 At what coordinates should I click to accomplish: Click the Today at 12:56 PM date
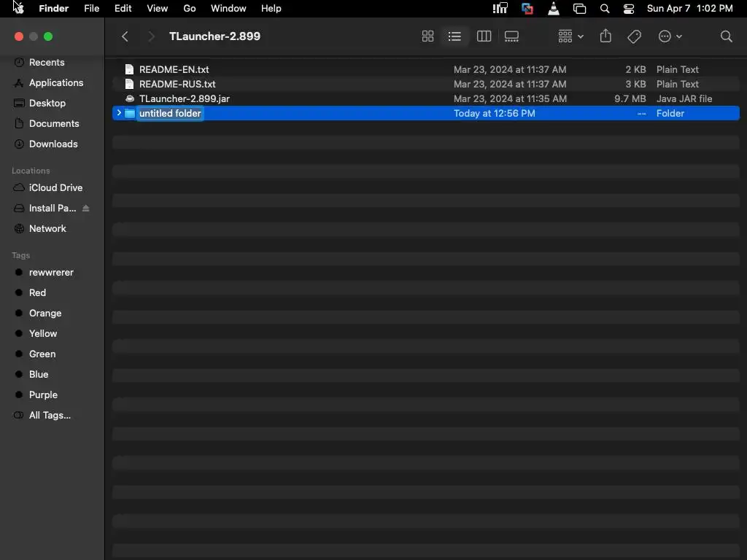[494, 113]
